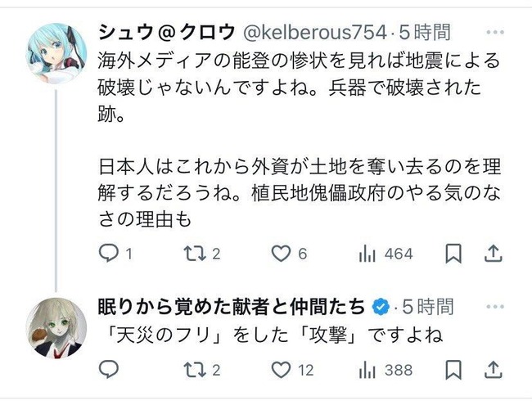Open more options for second tweet
The height and width of the screenshot is (405, 532).
495,307
